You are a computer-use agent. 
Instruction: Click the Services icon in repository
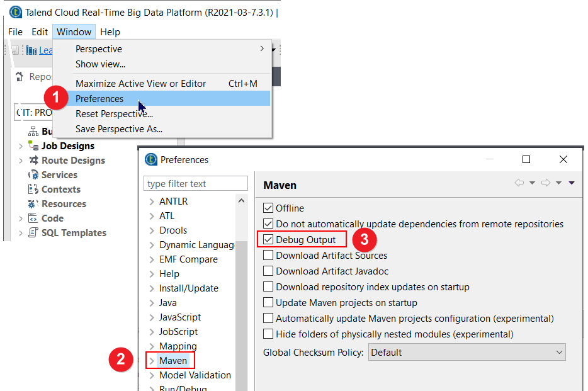pyautogui.click(x=33, y=175)
